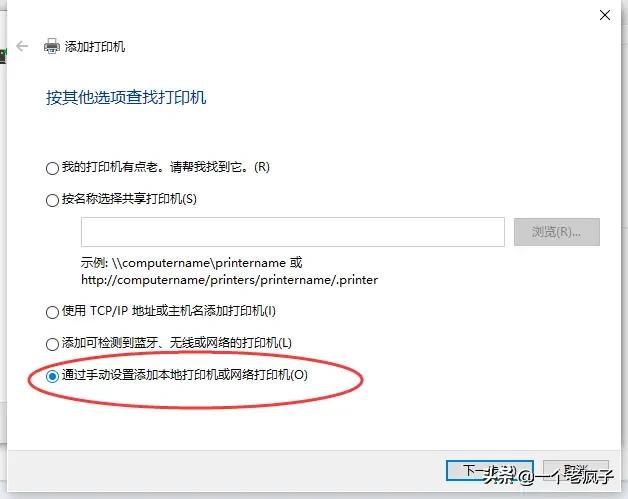The image size is (628, 499).
Task: Choose 按名称选择共享打印机(S) radio button
Action: [52, 200]
